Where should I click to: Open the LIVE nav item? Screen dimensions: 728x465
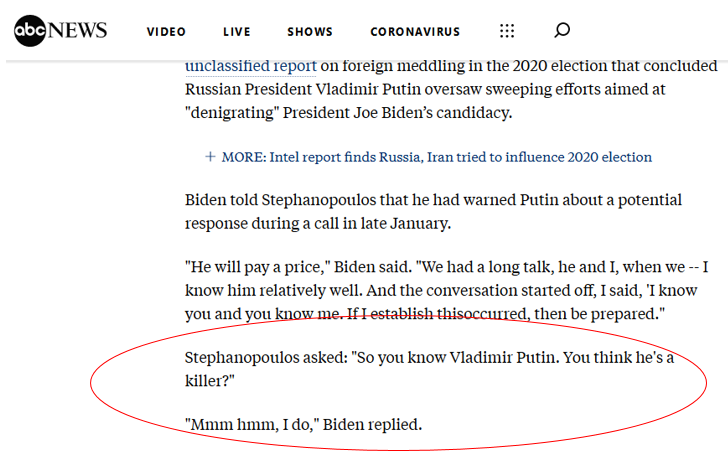(237, 32)
